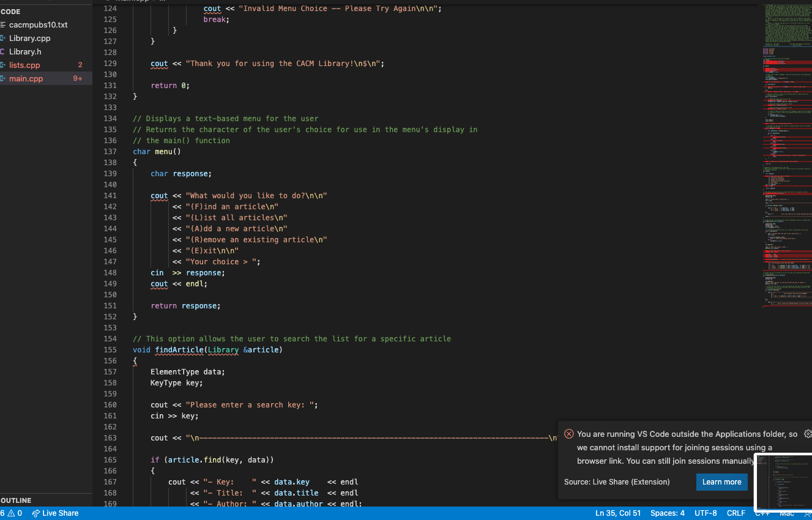This screenshot has width=812, height=520.
Task: Change end of line sequence CRLF
Action: coord(736,513)
